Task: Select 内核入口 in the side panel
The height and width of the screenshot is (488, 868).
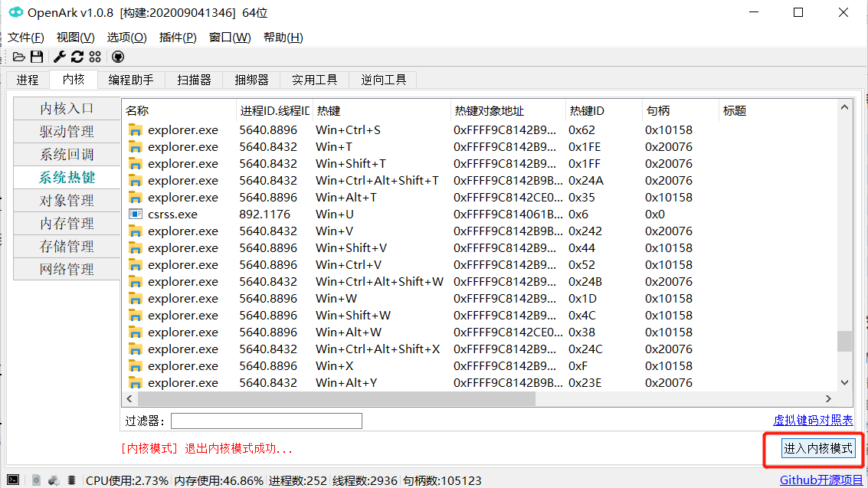Action: [67, 109]
